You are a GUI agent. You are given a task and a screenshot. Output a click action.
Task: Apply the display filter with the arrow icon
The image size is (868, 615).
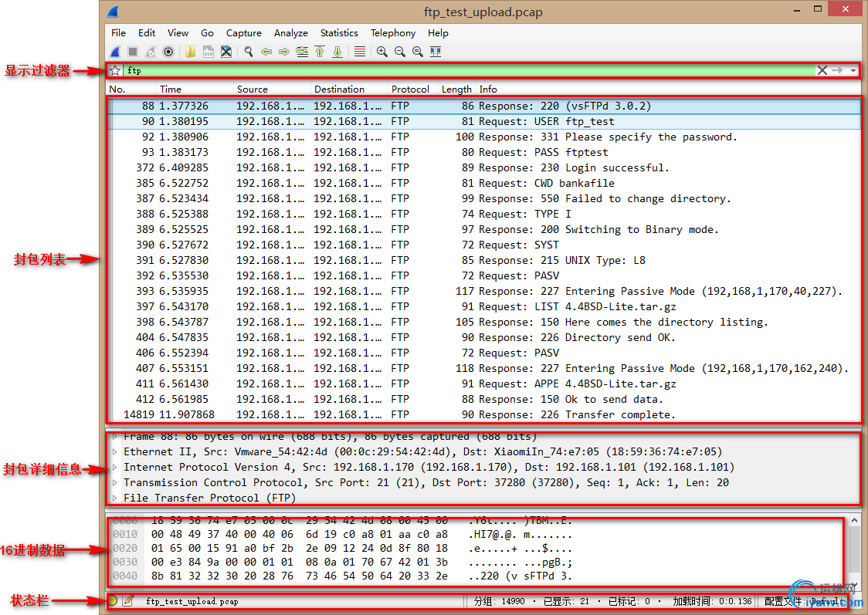(x=837, y=70)
